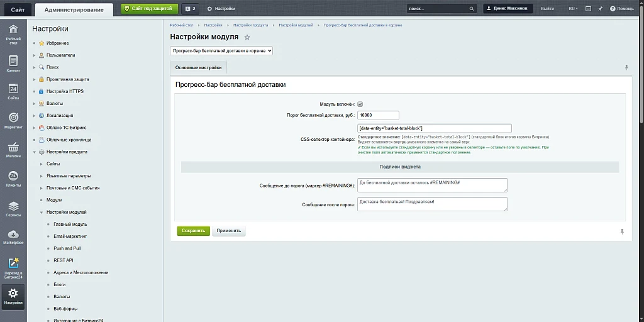Expand the Проактивная защита tree node
This screenshot has width=644, height=322.
click(x=35, y=79)
